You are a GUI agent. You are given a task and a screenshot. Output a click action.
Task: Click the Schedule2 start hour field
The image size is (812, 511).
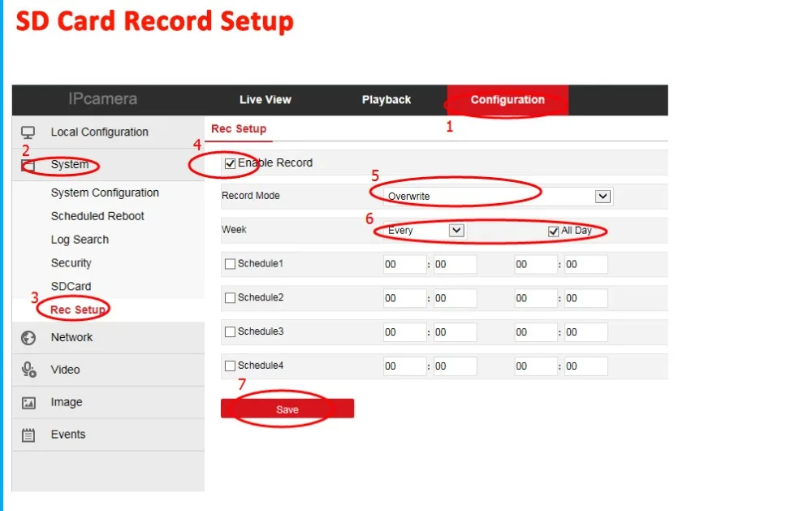[404, 297]
